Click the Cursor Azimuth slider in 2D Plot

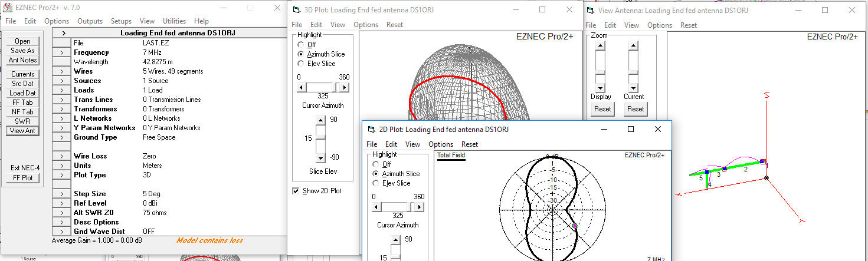coord(398,207)
